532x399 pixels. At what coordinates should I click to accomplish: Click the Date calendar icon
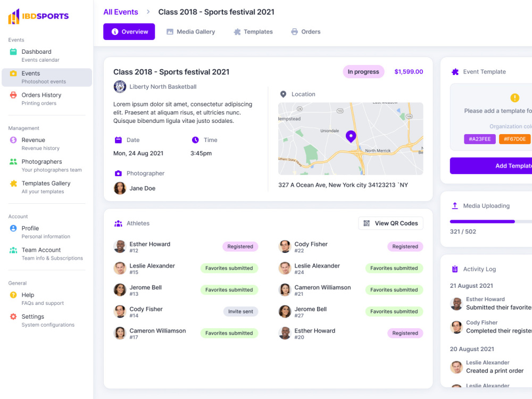point(118,140)
